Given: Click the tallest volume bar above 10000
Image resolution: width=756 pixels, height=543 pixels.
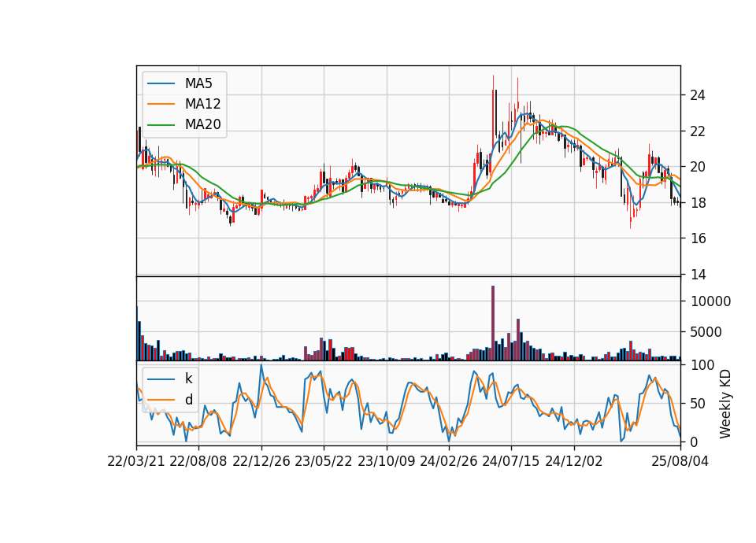Looking at the screenshot, I should pos(493,323).
